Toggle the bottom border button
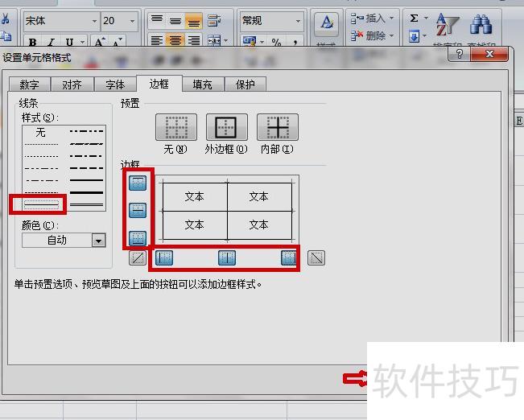This screenshot has width=524, height=420. click(x=138, y=238)
